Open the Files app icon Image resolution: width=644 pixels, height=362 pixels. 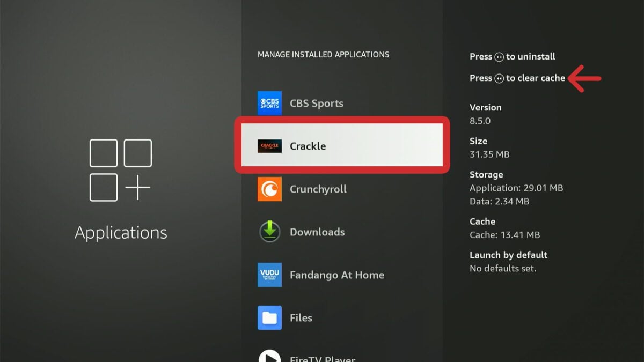[269, 317]
